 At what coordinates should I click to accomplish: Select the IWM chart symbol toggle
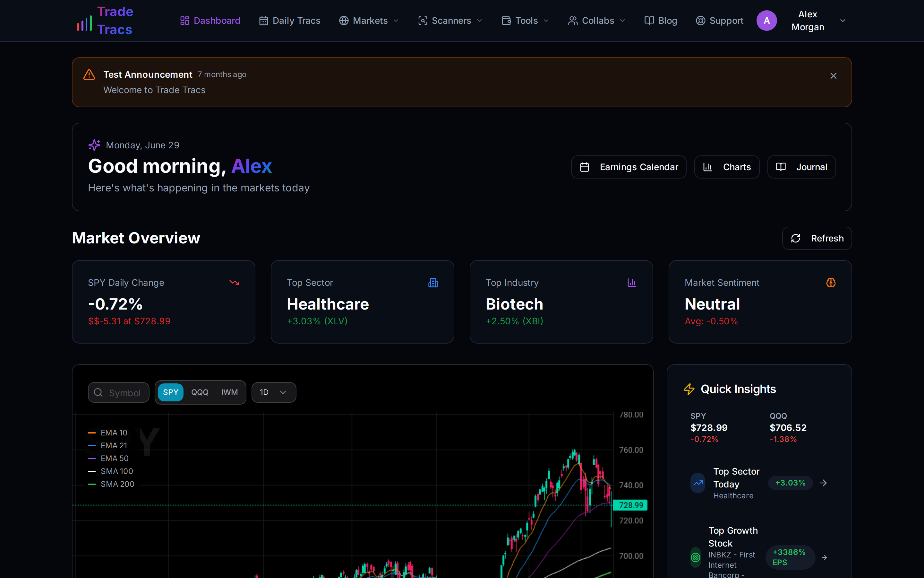click(229, 392)
